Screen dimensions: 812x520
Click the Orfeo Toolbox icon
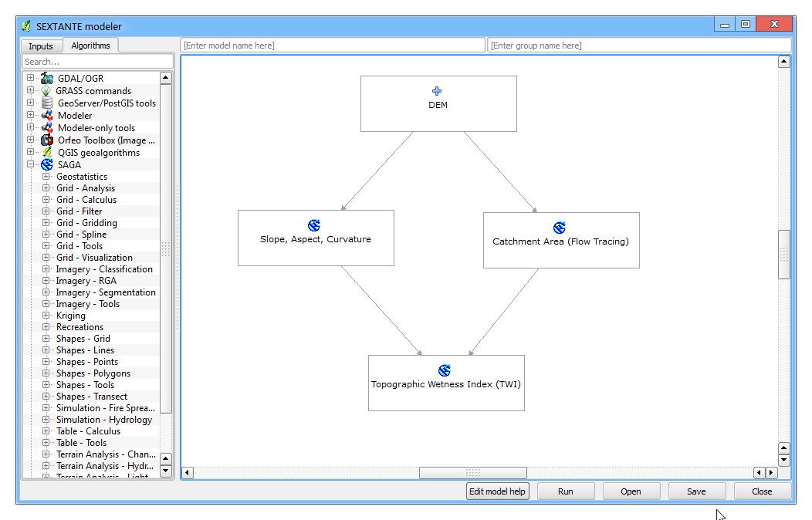[x=47, y=140]
